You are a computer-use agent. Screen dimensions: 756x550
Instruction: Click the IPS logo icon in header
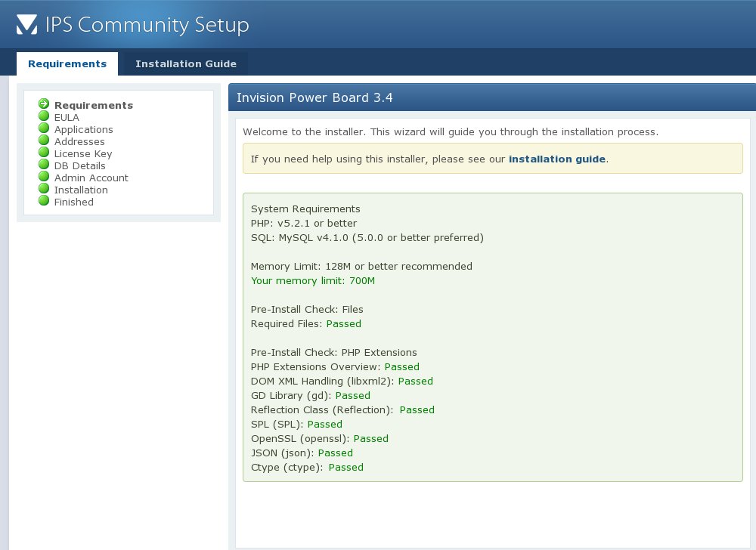[x=26, y=25]
